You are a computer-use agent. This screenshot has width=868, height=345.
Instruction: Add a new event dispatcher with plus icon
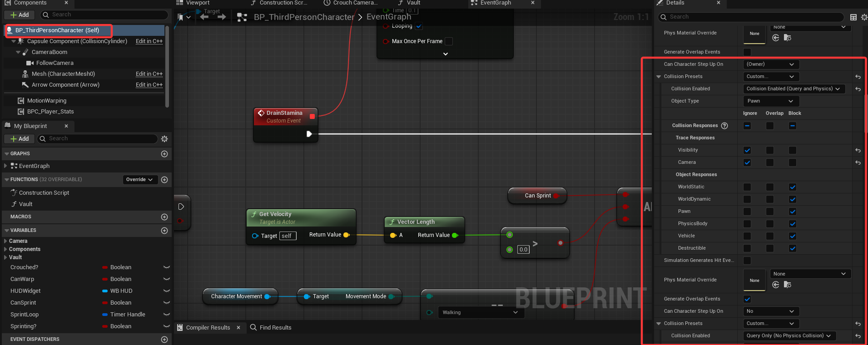tap(164, 340)
